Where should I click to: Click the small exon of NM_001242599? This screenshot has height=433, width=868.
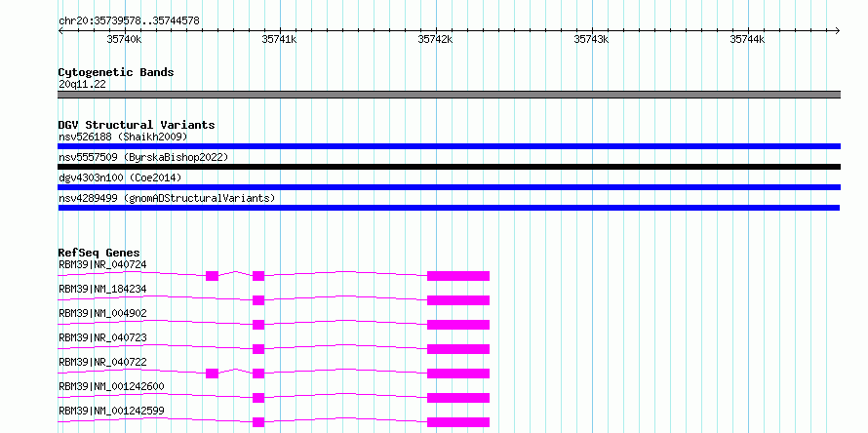coord(258,422)
